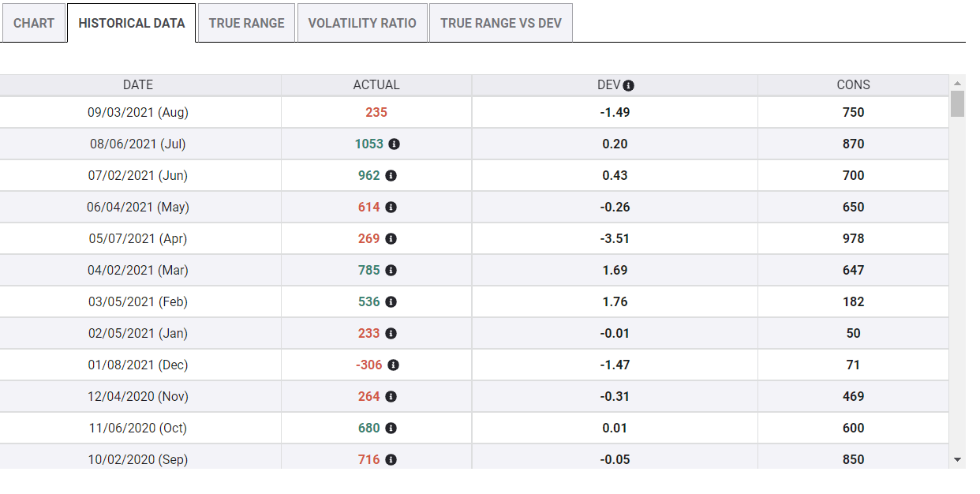Image resolution: width=980 pixels, height=494 pixels.
Task: Select the Historical Data tab
Action: [132, 23]
